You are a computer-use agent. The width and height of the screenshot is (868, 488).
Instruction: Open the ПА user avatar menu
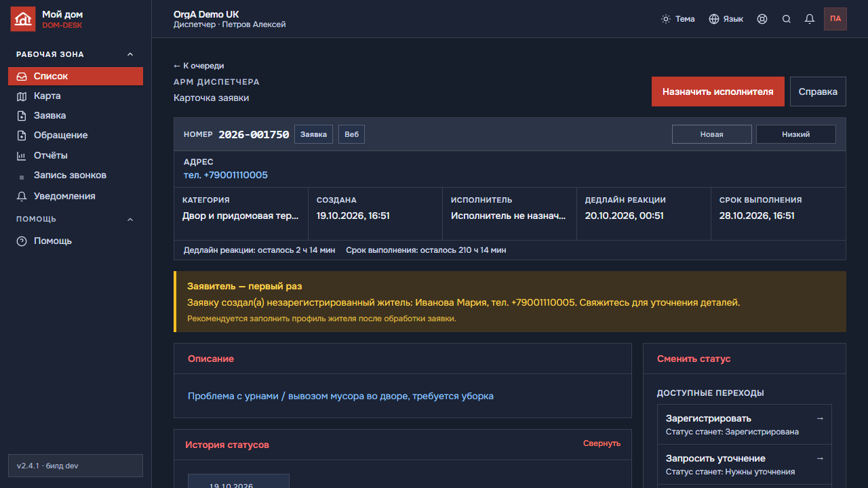[x=835, y=19]
